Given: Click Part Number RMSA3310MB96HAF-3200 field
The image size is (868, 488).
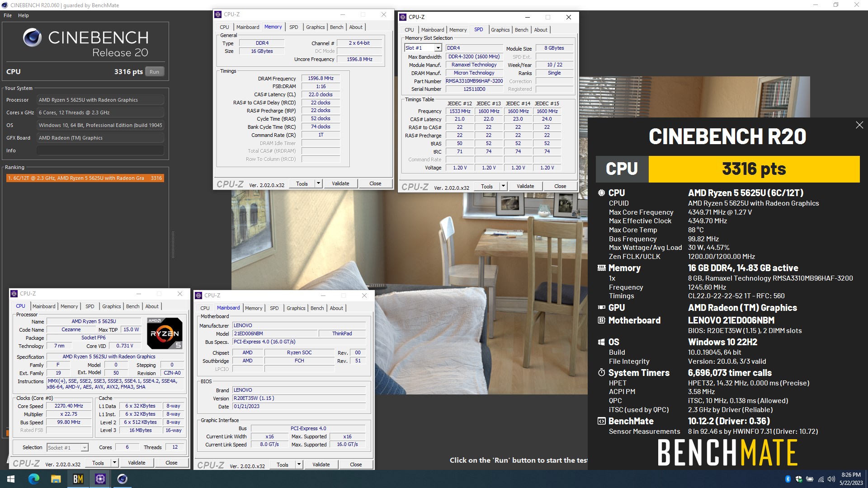Looking at the screenshot, I should [474, 81].
